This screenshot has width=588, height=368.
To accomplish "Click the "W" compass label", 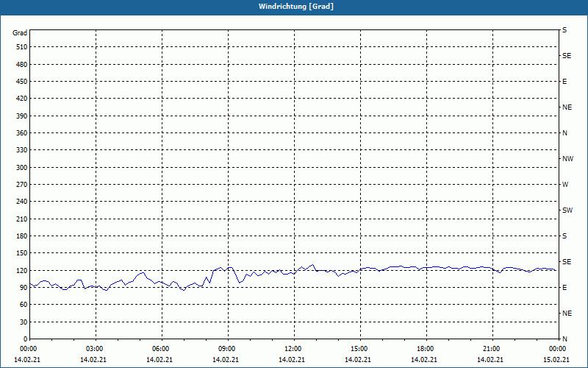I will coord(565,185).
